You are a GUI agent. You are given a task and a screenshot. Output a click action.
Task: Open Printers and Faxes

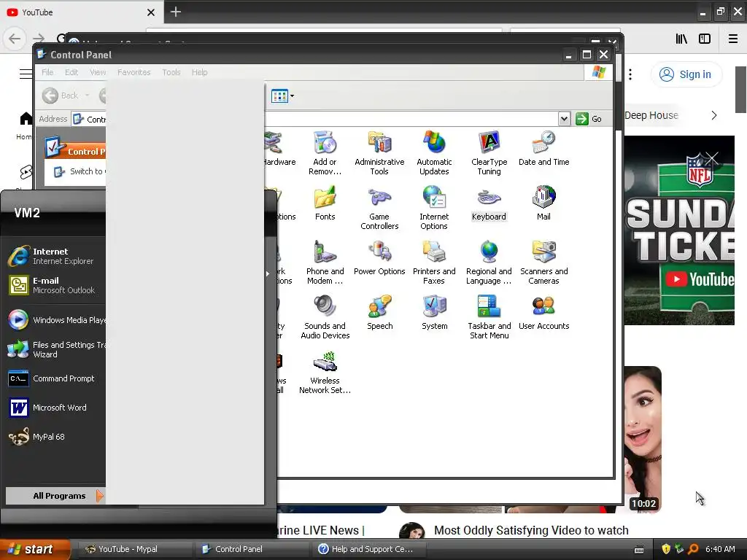pos(434,262)
